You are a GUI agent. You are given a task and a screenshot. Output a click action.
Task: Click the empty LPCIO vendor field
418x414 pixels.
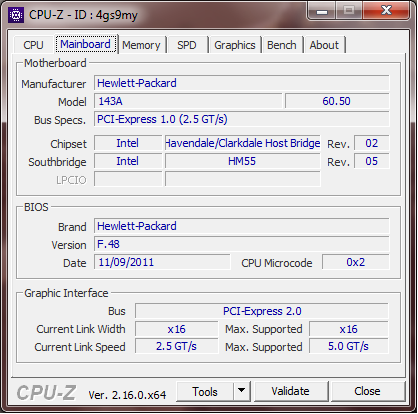[128, 179]
